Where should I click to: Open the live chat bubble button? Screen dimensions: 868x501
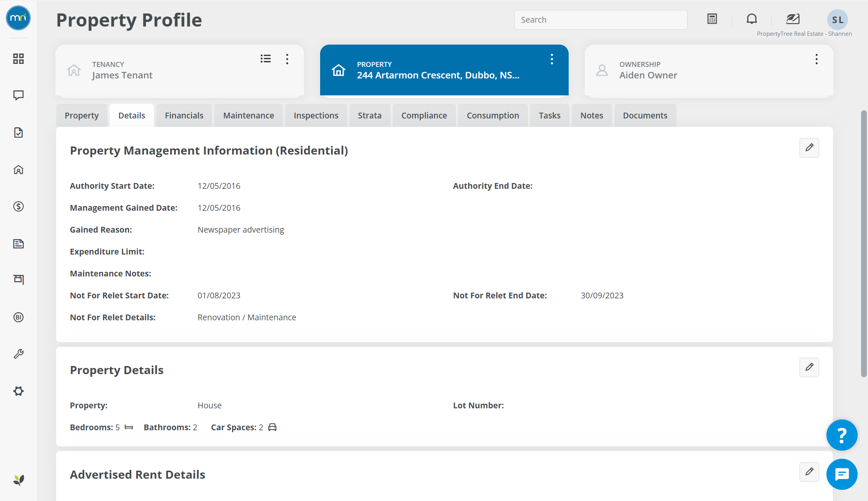coord(842,474)
